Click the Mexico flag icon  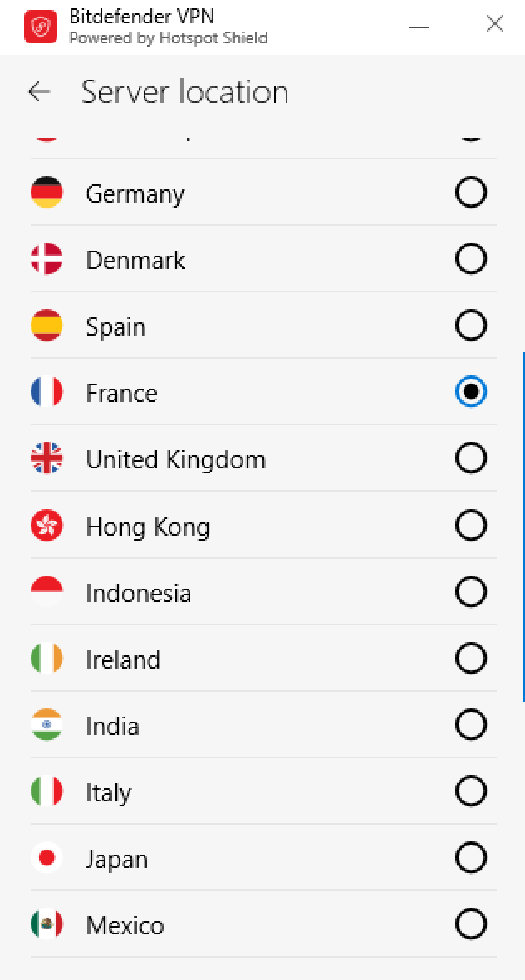point(47,924)
